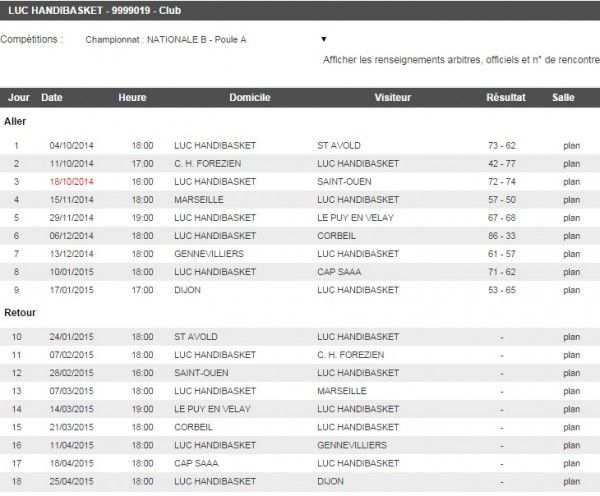Click the Compétitions label
Viewport: 600px width, 496px height.
click(31, 39)
